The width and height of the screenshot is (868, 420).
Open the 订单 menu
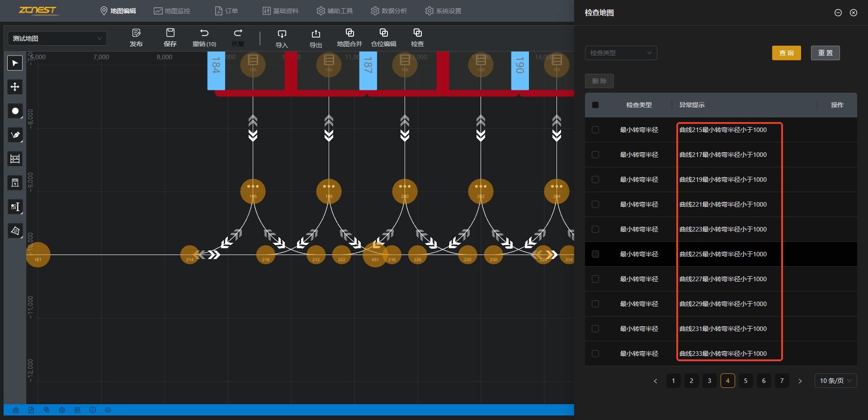pyautogui.click(x=226, y=11)
